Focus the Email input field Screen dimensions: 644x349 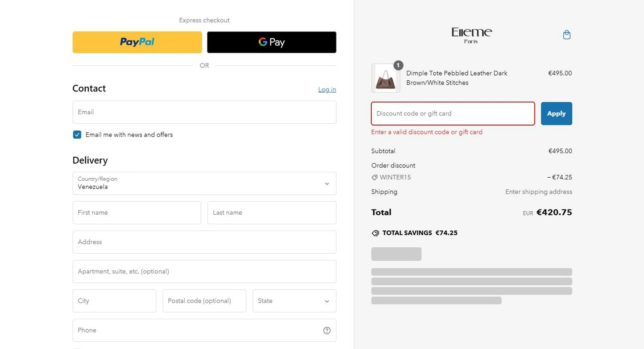pos(204,112)
